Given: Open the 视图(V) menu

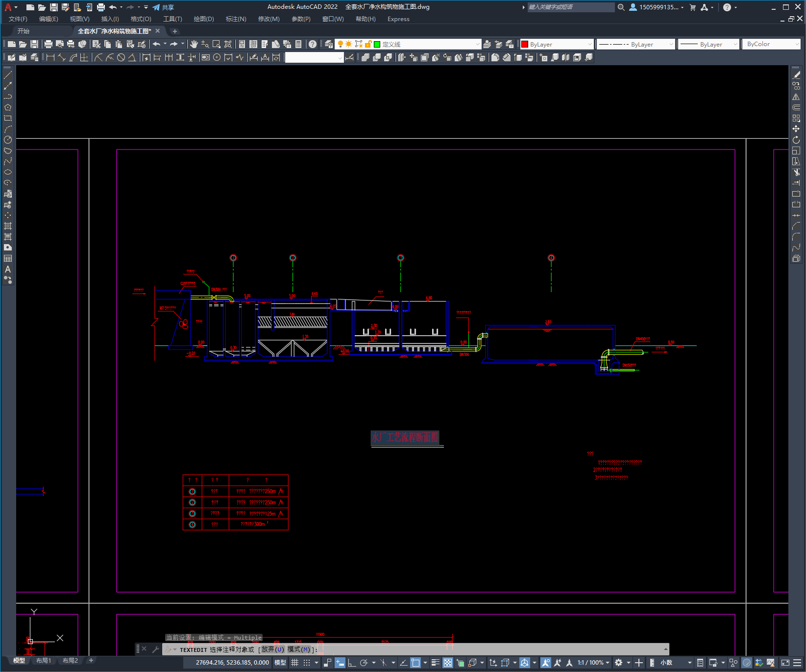Looking at the screenshot, I should [79, 19].
